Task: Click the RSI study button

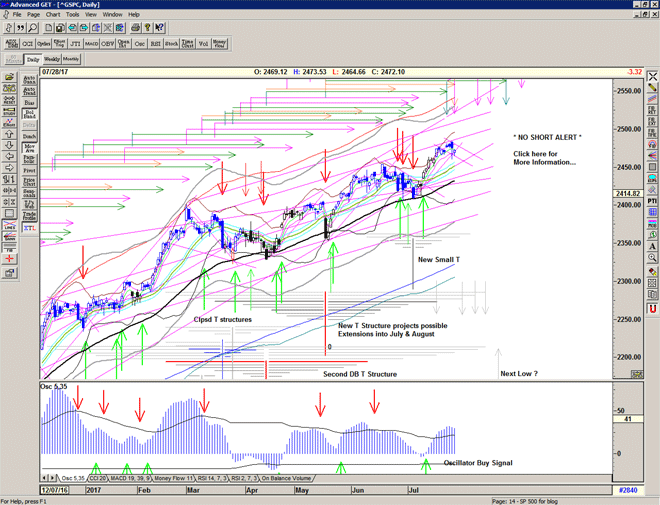Action: click(156, 44)
